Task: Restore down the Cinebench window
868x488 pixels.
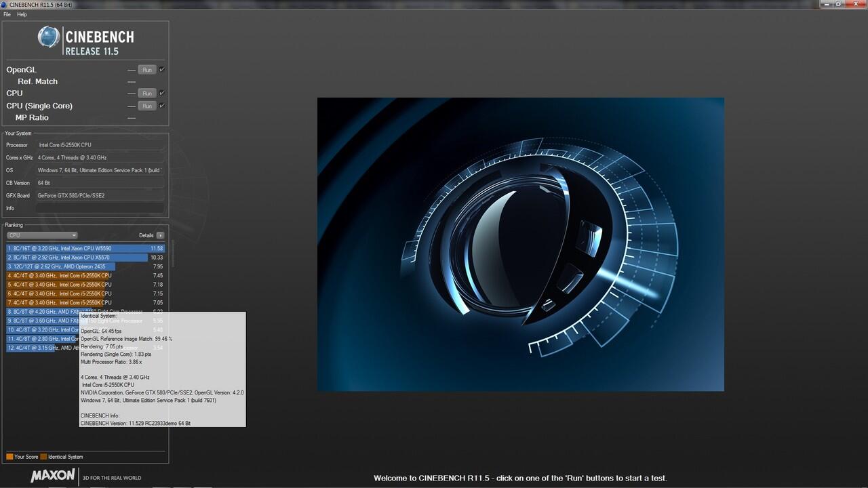Action: [x=840, y=4]
